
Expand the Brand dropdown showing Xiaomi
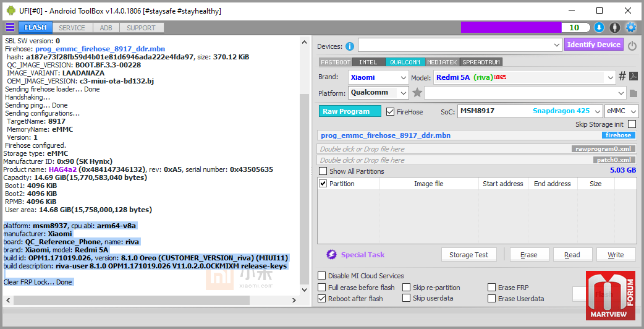(x=404, y=77)
